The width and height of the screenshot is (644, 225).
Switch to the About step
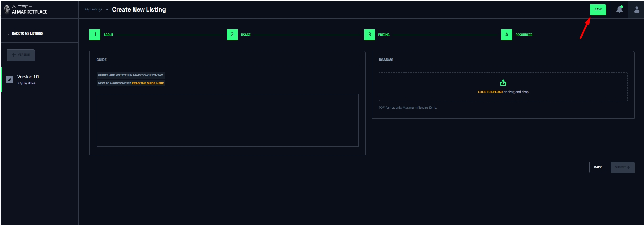click(x=95, y=35)
